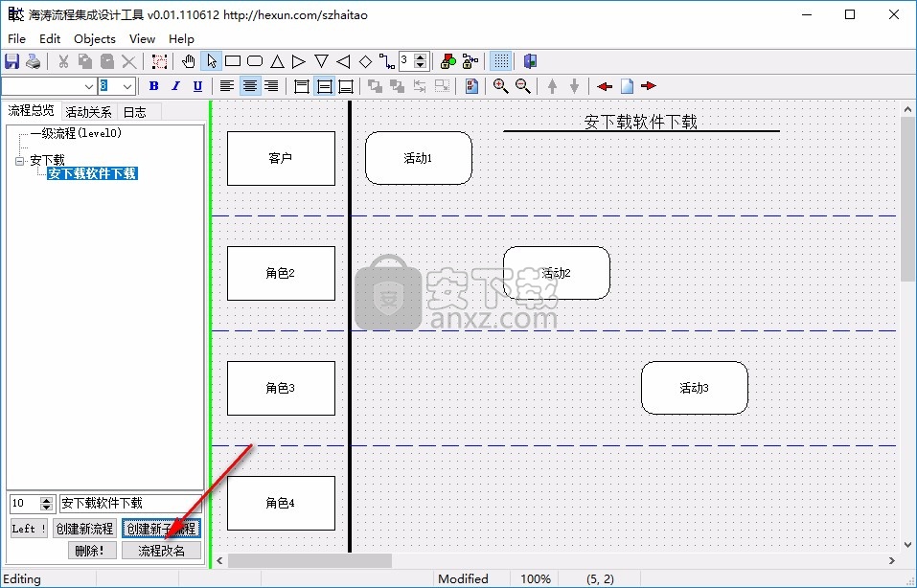Viewport: 917px width, 588px height.
Task: Click the Delete X icon
Action: (x=129, y=61)
